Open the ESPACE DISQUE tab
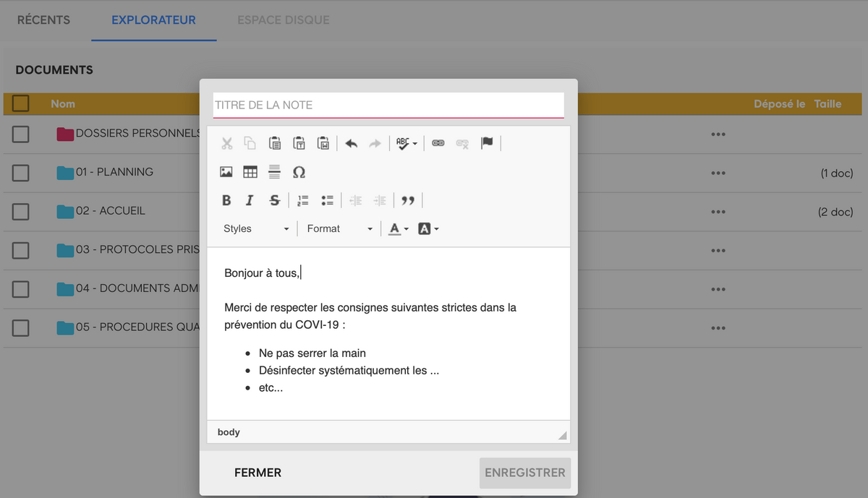This screenshot has width=868, height=498. click(284, 20)
